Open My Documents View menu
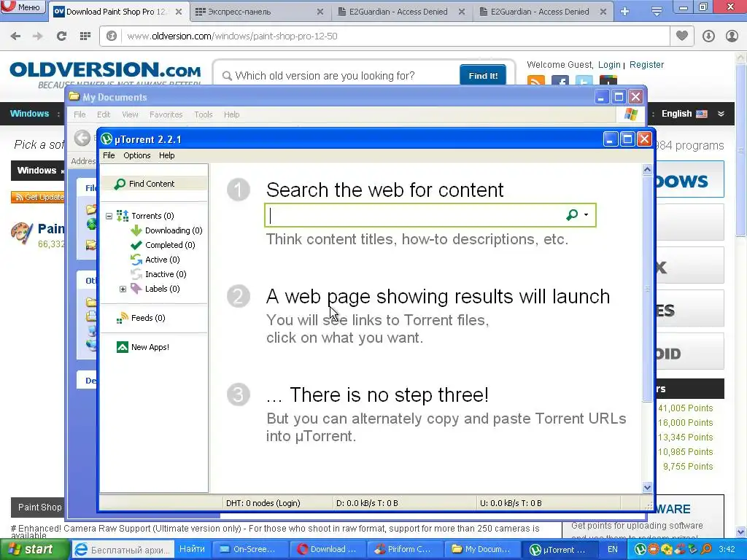Image resolution: width=747 pixels, height=560 pixels. [x=130, y=114]
